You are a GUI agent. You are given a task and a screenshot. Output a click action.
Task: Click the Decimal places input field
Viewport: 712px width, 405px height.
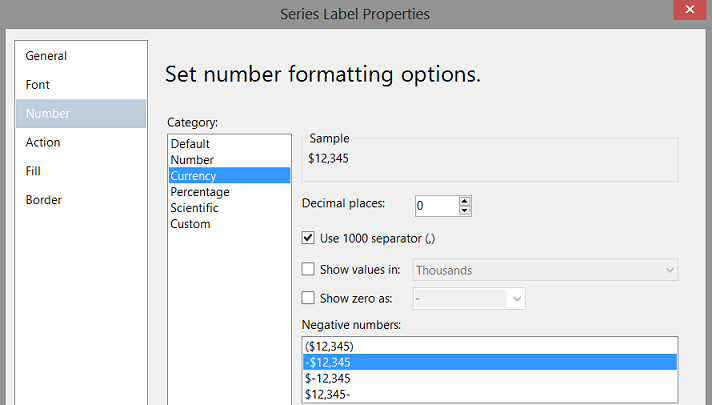[x=436, y=206]
